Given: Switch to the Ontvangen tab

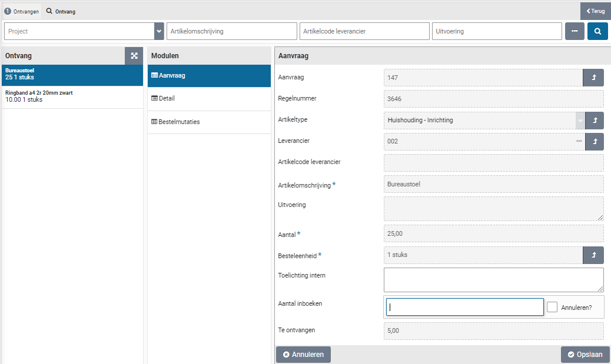Looking at the screenshot, I should tap(21, 11).
